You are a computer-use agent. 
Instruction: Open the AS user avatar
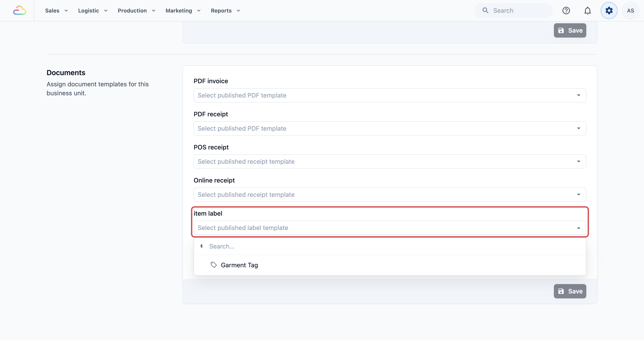click(631, 11)
